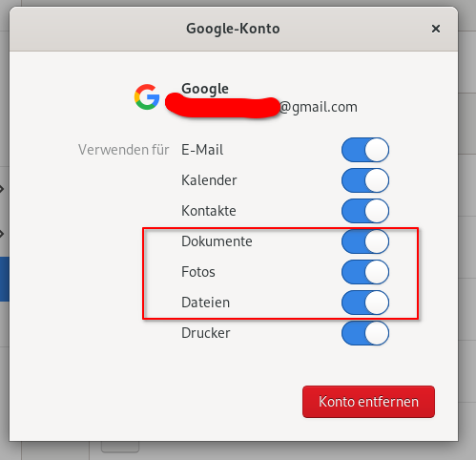Toggle the Kontakte switch off
The width and height of the screenshot is (476, 460).
click(x=365, y=211)
